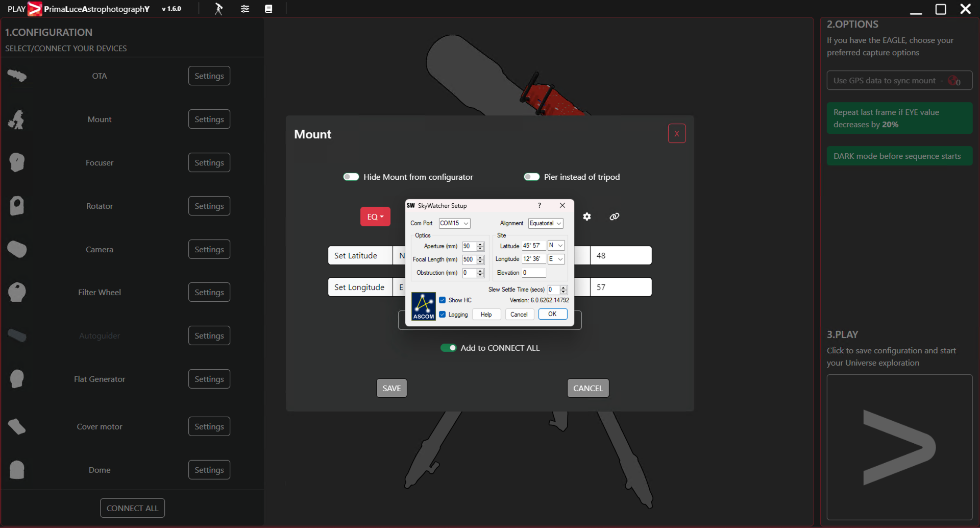Click OK in SkyWatcher Setup
This screenshot has height=528, width=980.
[x=553, y=314]
